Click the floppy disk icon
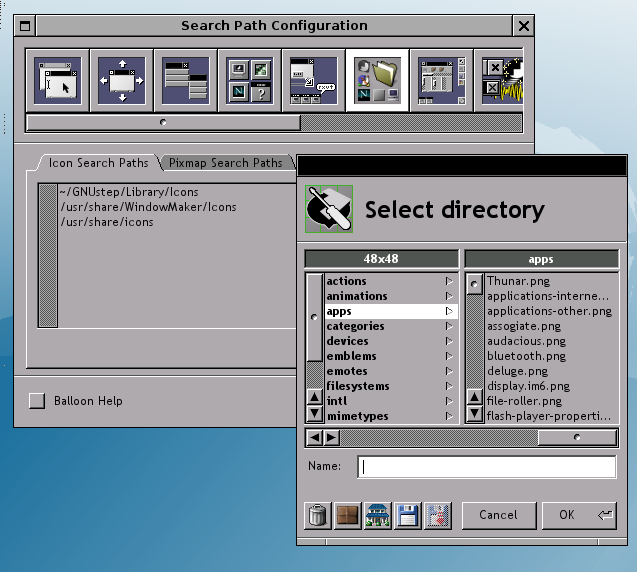Viewport: 637px width, 572px height. click(x=407, y=516)
